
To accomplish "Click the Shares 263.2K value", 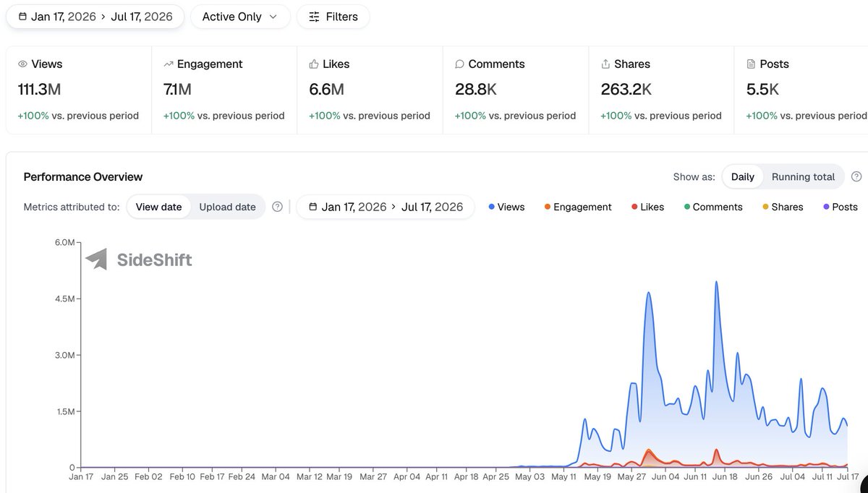I will coord(626,90).
